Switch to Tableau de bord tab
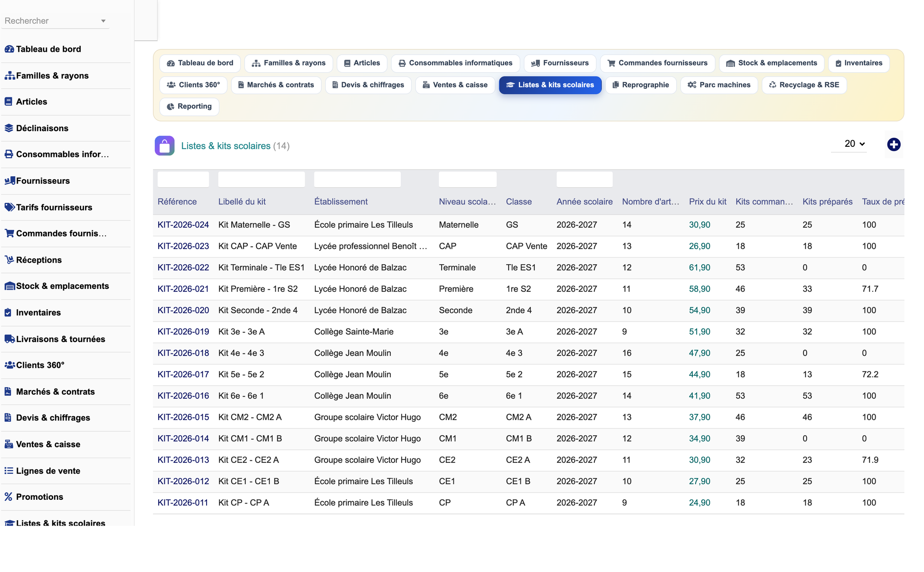The image size is (924, 572). coord(200,63)
